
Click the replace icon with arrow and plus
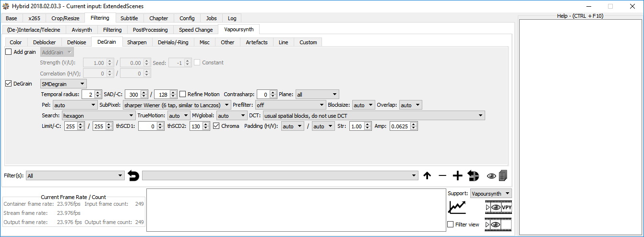[473, 176]
